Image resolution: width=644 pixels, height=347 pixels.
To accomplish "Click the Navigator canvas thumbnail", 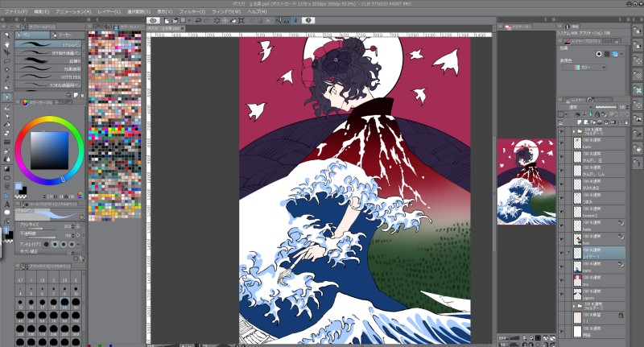I will [x=526, y=182].
